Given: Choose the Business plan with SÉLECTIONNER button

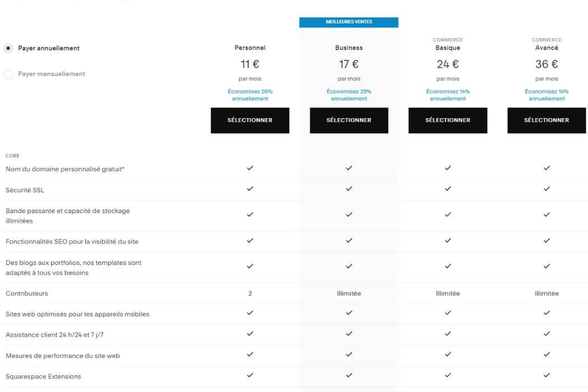Looking at the screenshot, I should (349, 120).
